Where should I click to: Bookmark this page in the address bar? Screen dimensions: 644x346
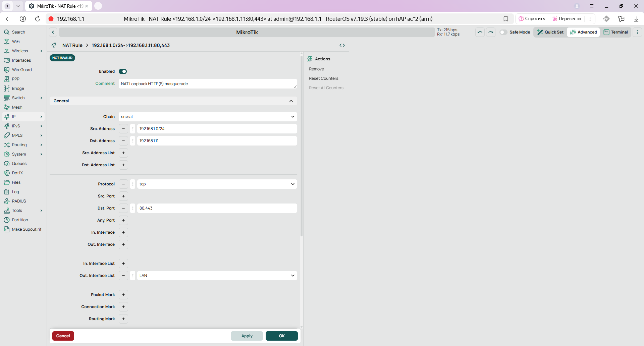506,19
